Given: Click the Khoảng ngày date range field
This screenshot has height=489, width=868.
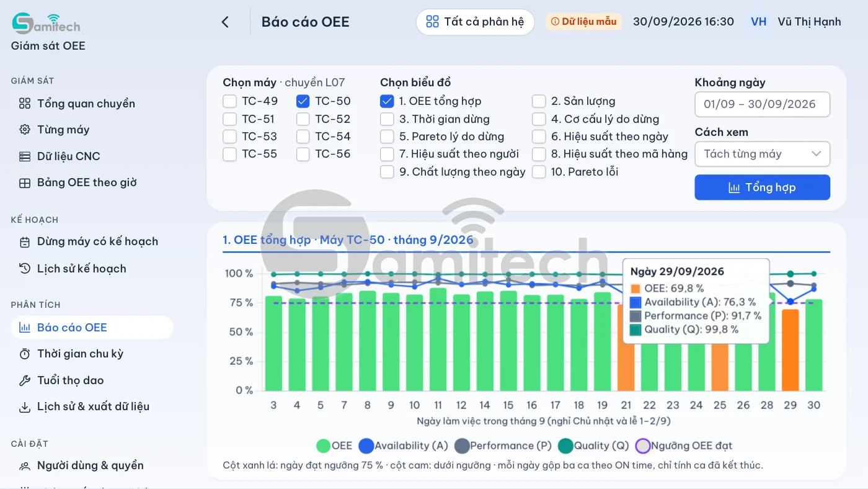Looking at the screenshot, I should (762, 104).
